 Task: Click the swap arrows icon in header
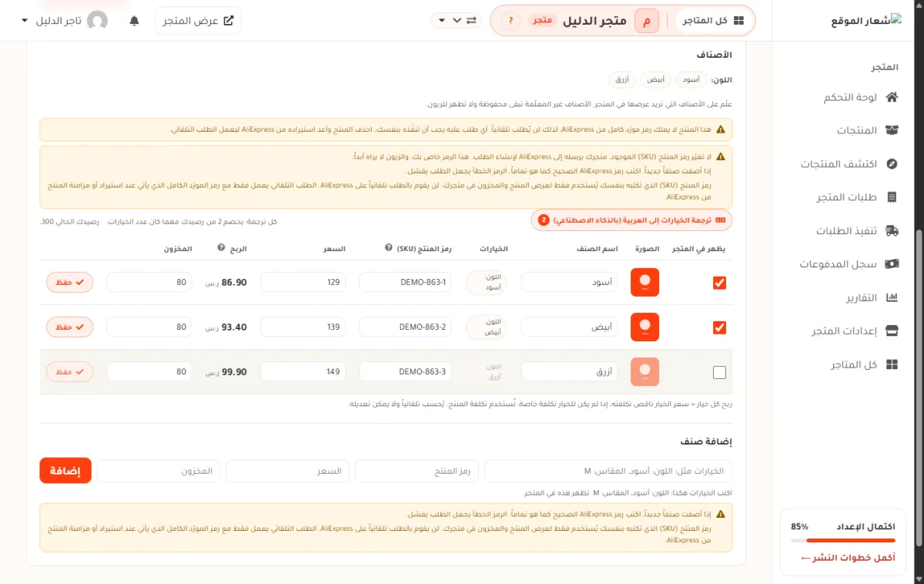point(471,21)
